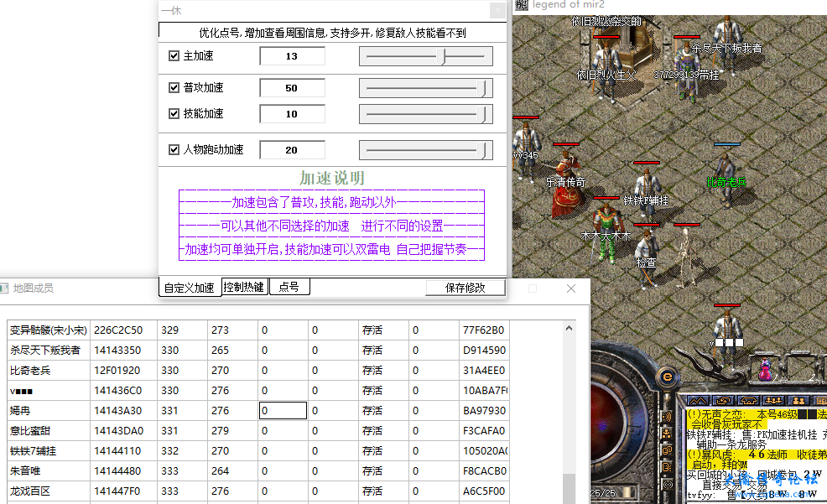This screenshot has width=827, height=504.
Task: Select the name cell 意比蜜甜
Action: click(x=49, y=431)
